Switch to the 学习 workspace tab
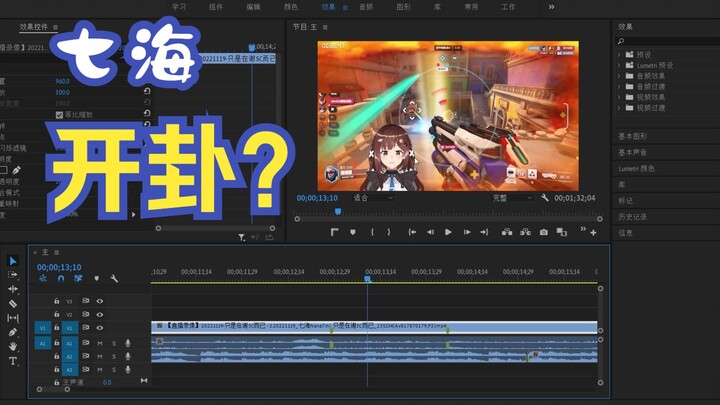Viewport: 720px width, 405px height. 179,7
